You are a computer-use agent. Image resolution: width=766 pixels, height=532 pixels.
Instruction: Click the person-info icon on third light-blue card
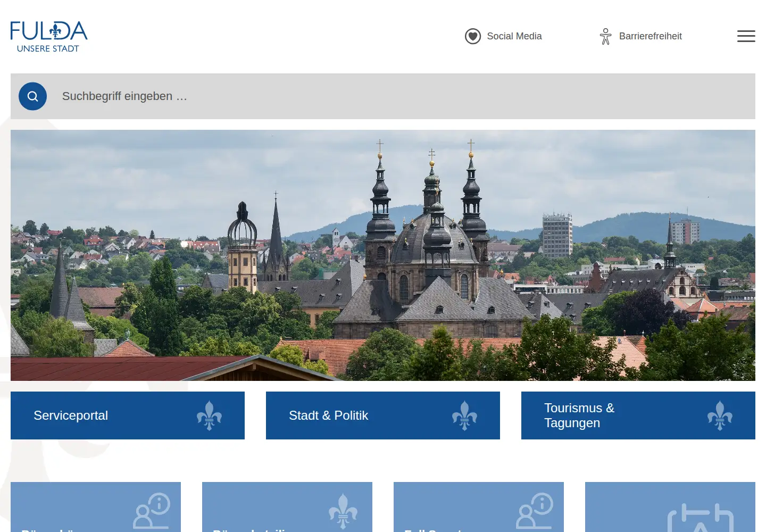535,511
